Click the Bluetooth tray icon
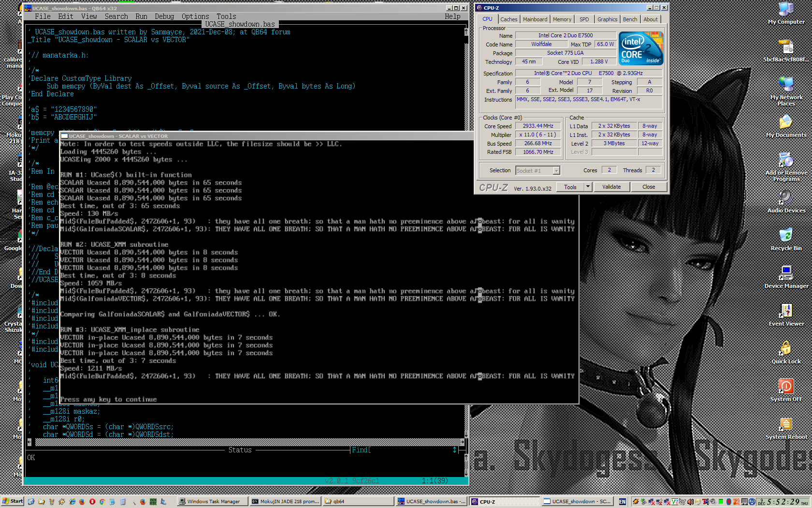Viewport: 812px width, 508px height. [729, 502]
